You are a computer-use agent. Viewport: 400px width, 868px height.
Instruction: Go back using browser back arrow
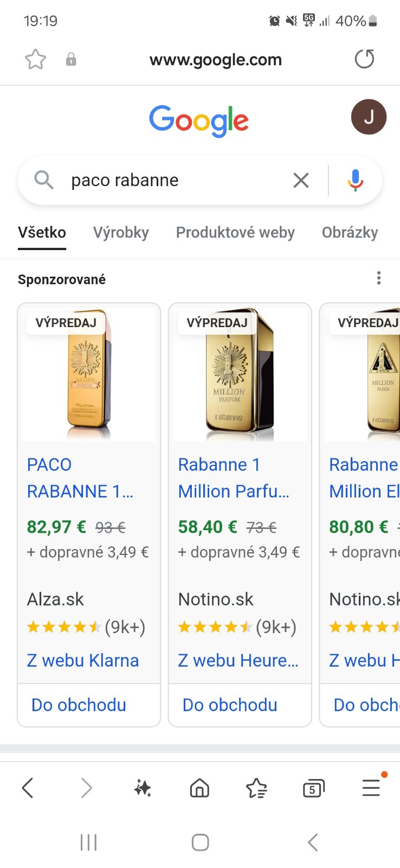[28, 788]
